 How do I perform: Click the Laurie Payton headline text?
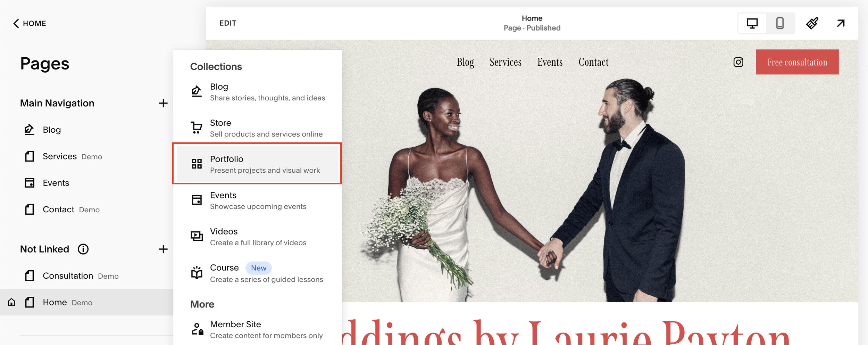click(566, 332)
